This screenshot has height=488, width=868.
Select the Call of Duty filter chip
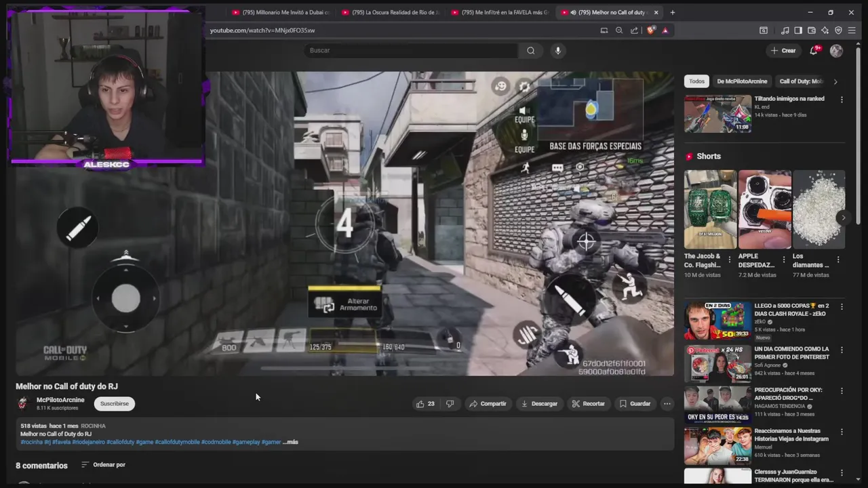801,81
